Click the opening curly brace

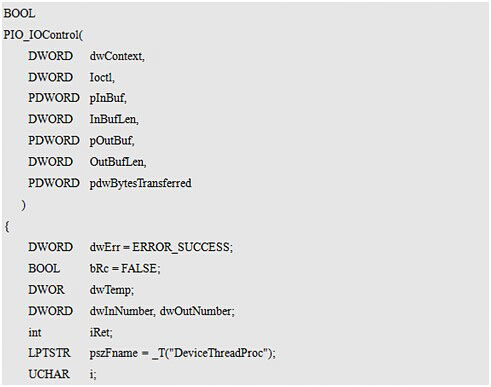(7, 227)
